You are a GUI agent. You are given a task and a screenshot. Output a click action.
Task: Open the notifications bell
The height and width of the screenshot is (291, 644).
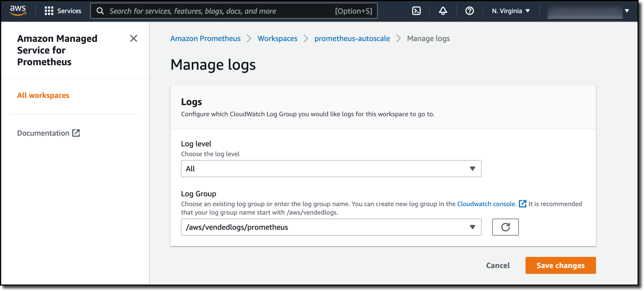click(x=443, y=11)
